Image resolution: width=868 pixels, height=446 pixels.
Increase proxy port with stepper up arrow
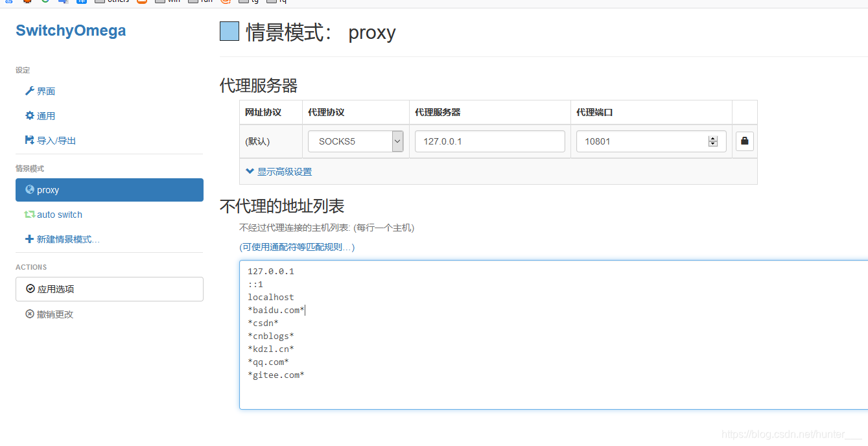tap(713, 138)
